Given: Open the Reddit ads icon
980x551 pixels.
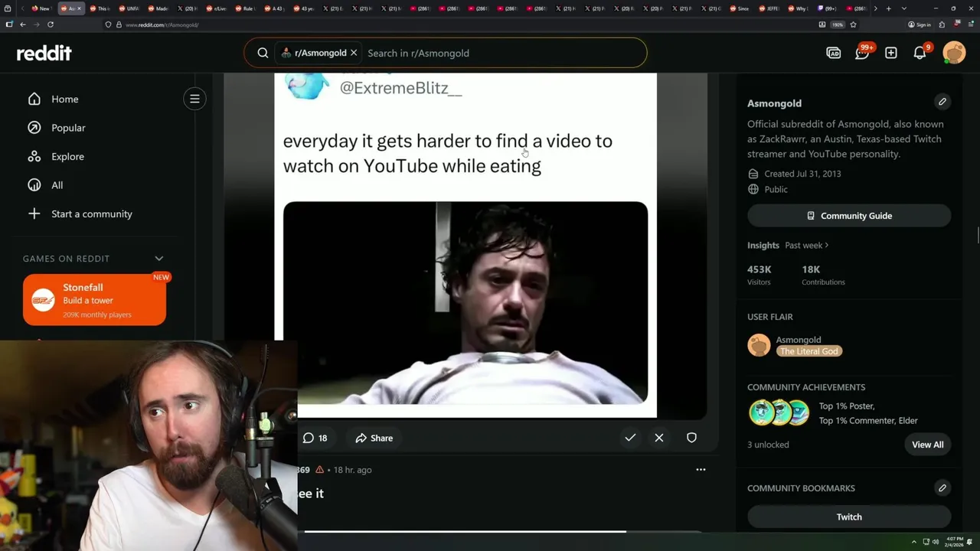Looking at the screenshot, I should click(x=834, y=53).
